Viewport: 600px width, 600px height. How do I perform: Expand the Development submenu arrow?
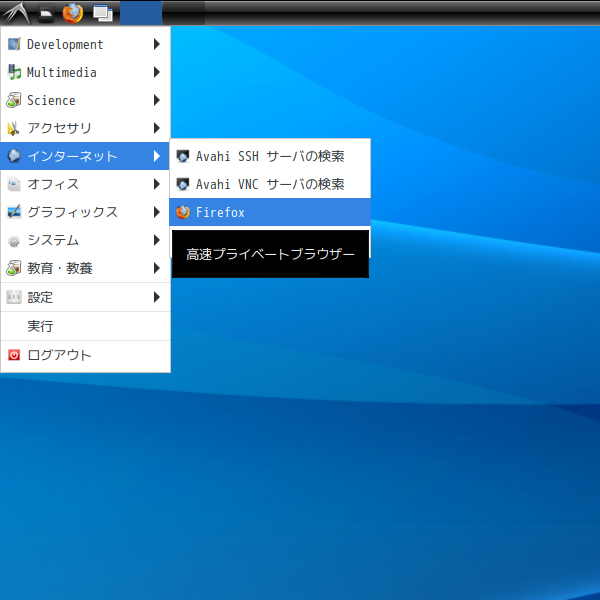click(157, 44)
